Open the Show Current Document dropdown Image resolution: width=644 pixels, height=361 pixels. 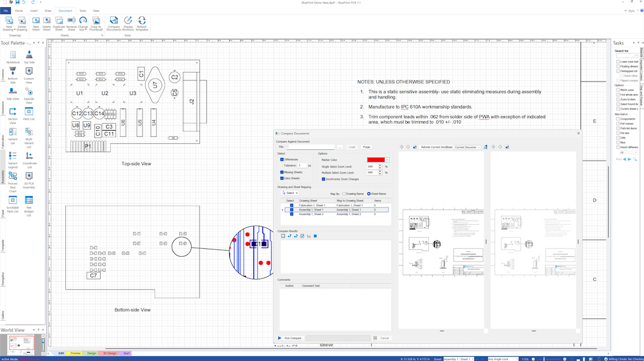click(467, 147)
